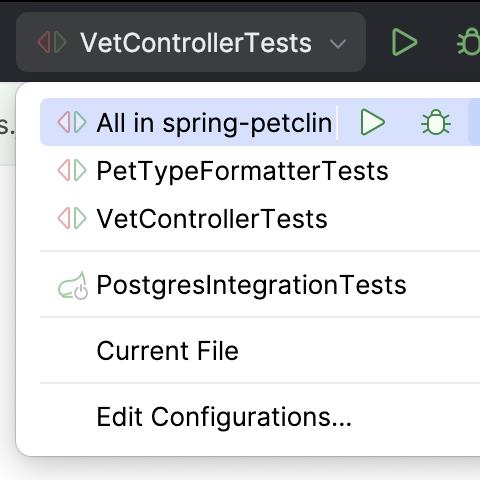Run the All in spring-petclinic configuration inline
480x480 pixels.
(372, 122)
